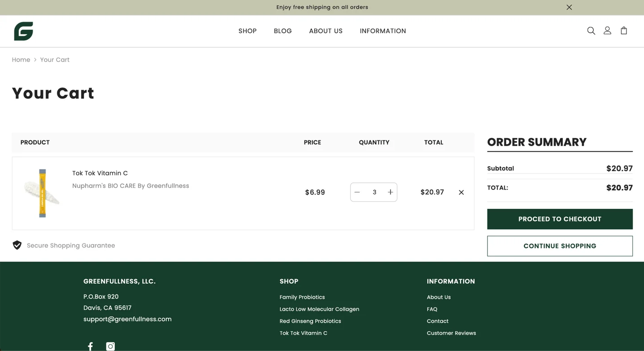Open the Tok Tok Vitamin C product title in cart
644x351 pixels.
pos(100,173)
